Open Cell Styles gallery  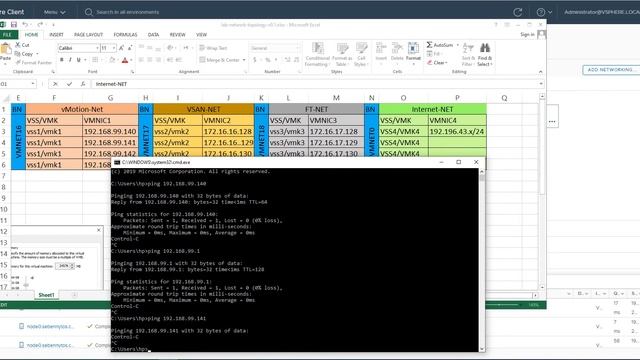tap(361, 54)
